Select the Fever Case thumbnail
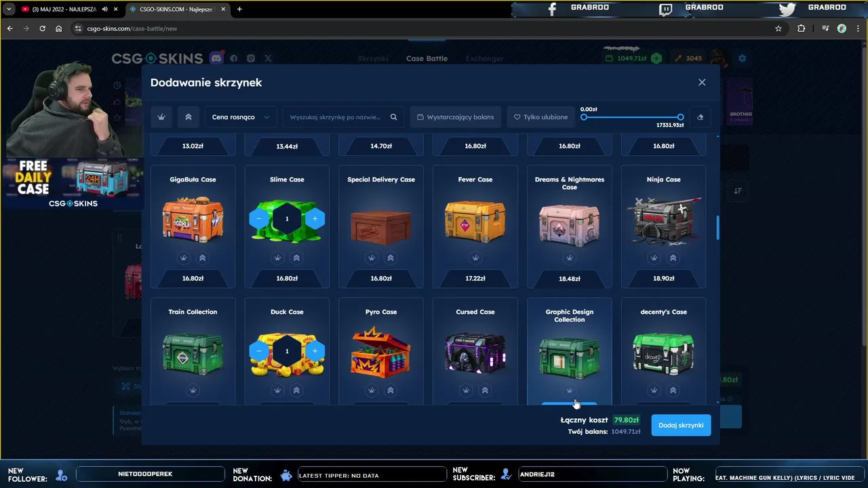 tap(475, 220)
